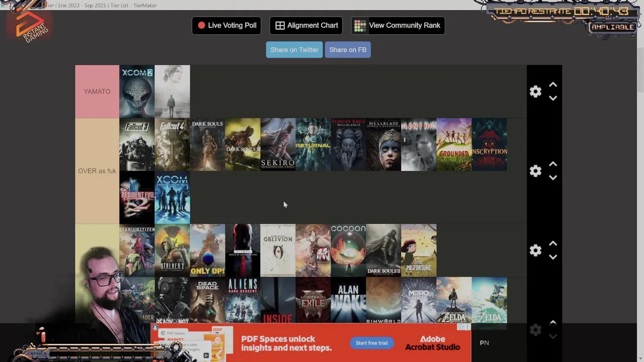Select Little Misfortune cover
The height and width of the screenshot is (362, 644).
419,250
